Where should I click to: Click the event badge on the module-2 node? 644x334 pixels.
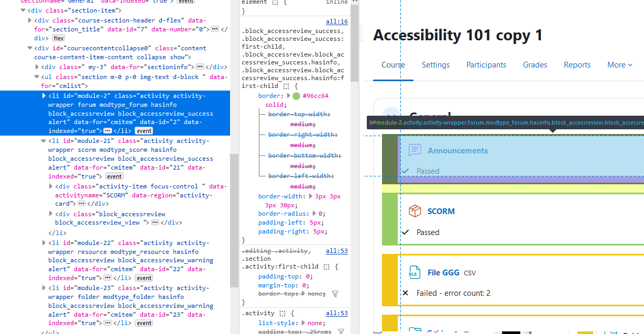144,131
